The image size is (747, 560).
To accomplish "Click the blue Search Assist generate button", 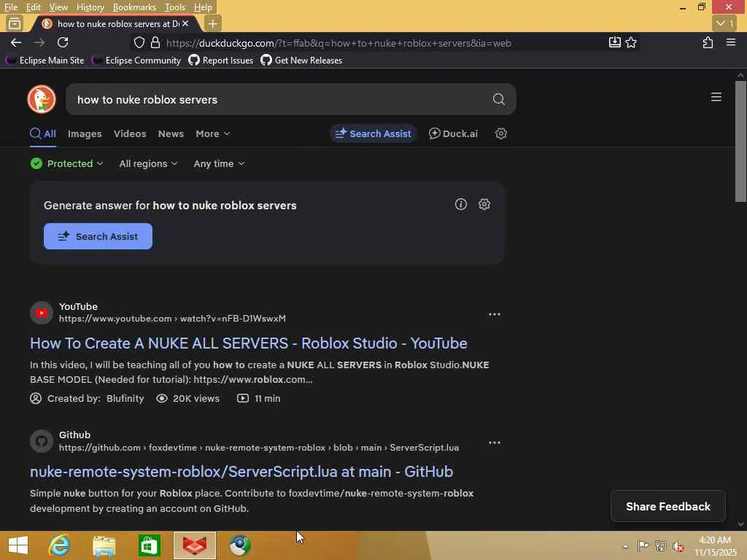I will [98, 236].
